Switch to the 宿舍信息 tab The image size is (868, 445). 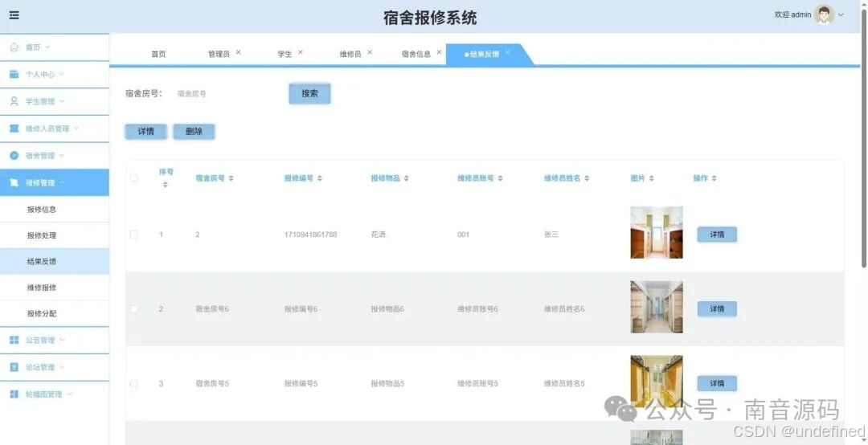(416, 55)
